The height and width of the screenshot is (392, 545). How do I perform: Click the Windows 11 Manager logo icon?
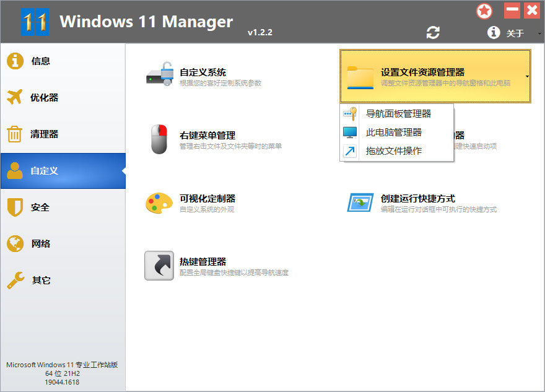[35, 22]
